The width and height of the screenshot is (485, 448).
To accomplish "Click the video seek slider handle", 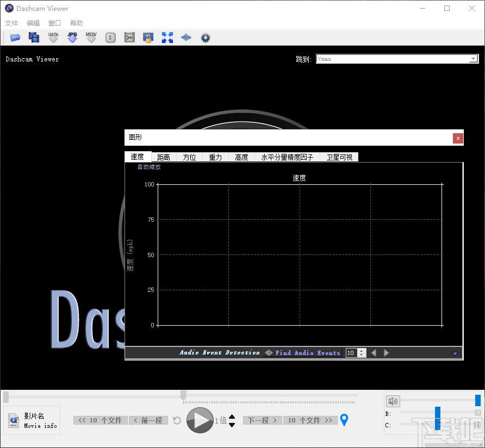I will point(183,395).
